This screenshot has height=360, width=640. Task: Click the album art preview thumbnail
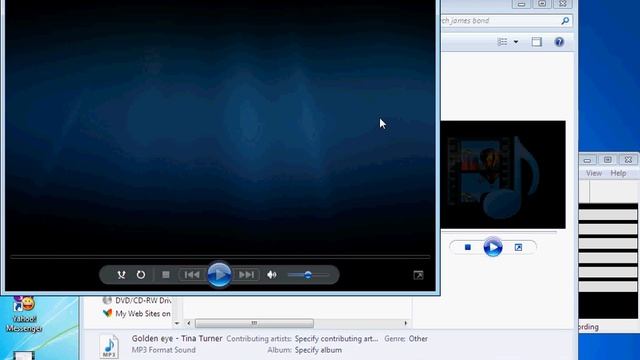click(x=503, y=175)
